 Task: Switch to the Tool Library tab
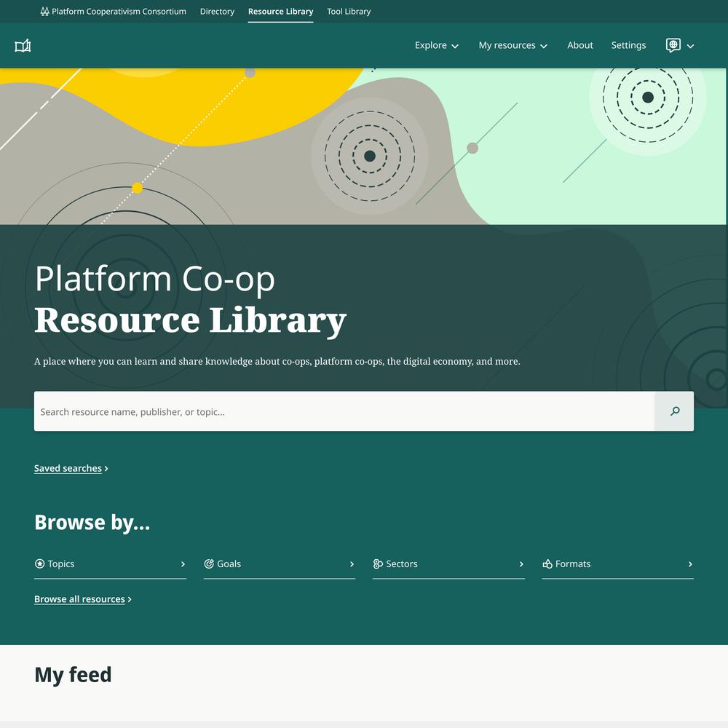[349, 11]
